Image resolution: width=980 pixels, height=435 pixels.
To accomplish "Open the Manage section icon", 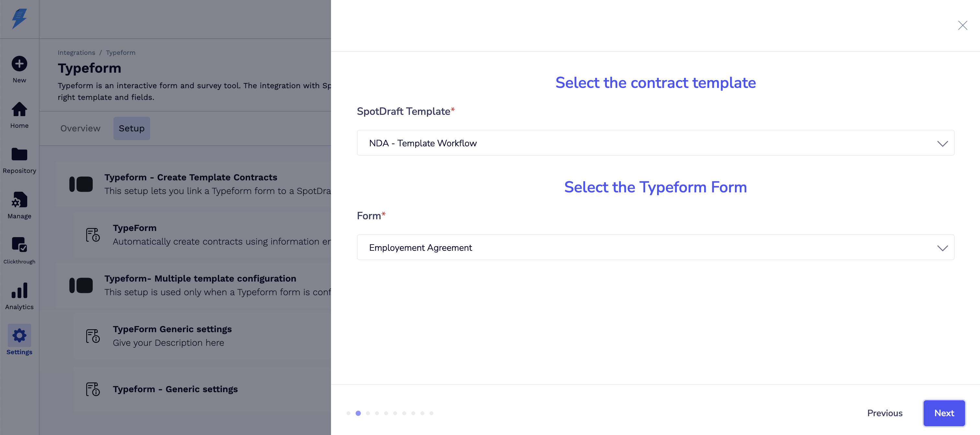I will pyautogui.click(x=19, y=200).
